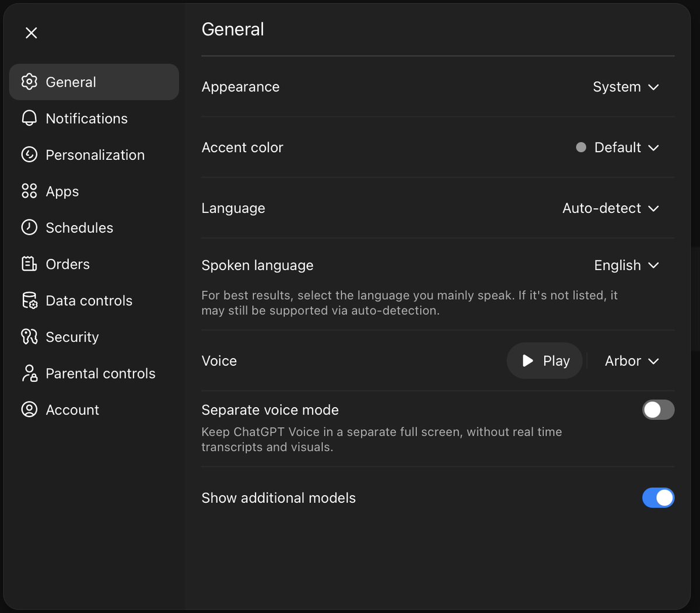Expand the Language Auto-detect dropdown
Image resolution: width=700 pixels, height=613 pixels.
point(610,208)
